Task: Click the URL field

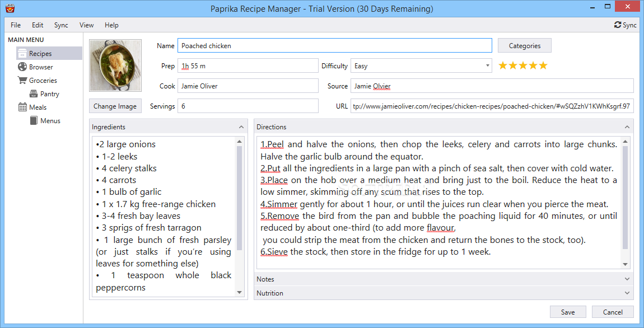Action: (492, 106)
